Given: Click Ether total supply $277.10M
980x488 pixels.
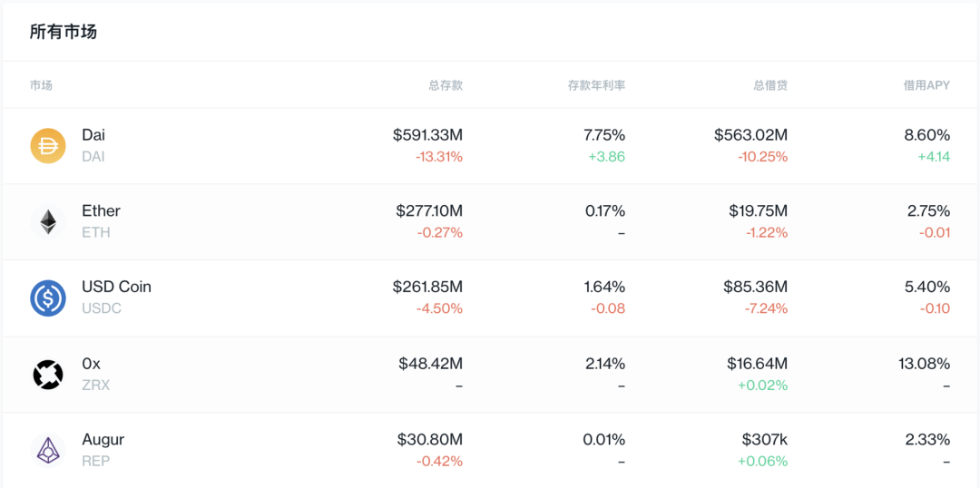Looking at the screenshot, I should (x=429, y=210).
